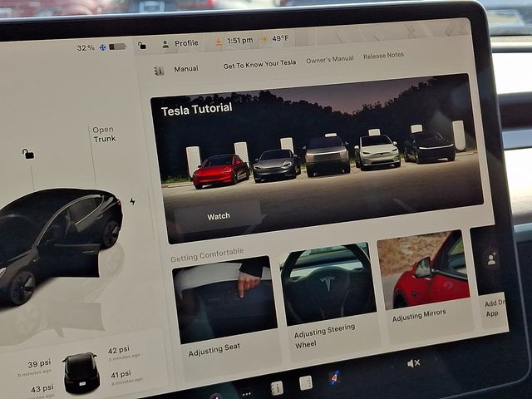Open the notes app icon in dock
The height and width of the screenshot is (399, 532).
pos(306,382)
